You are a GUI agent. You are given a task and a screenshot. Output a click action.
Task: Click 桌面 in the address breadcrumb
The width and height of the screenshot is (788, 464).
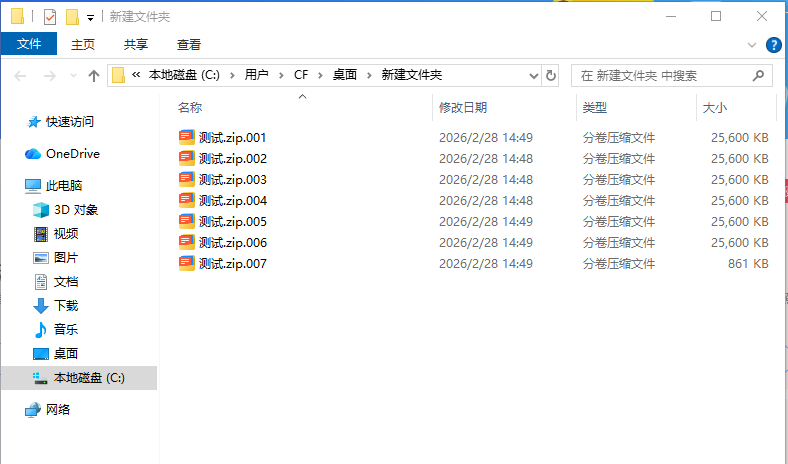coord(345,75)
